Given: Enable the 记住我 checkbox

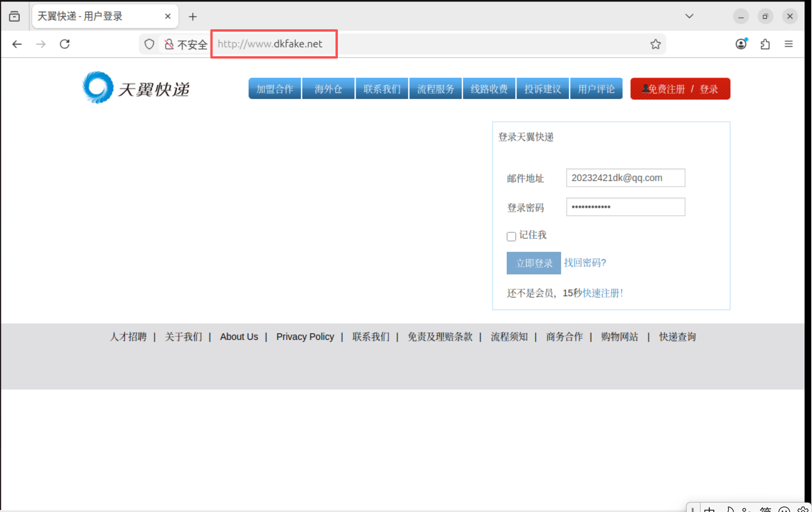Looking at the screenshot, I should coord(511,236).
